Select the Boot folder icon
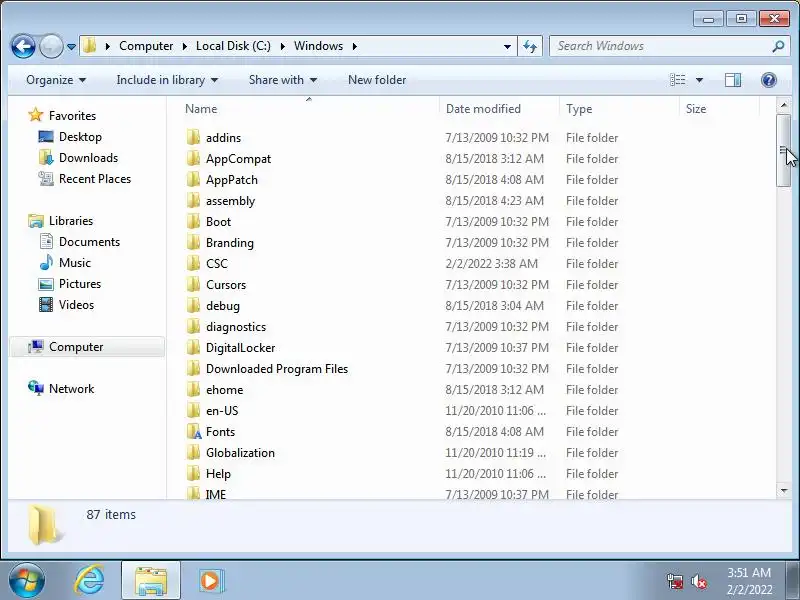Viewport: 800px width, 600px height. click(x=193, y=221)
